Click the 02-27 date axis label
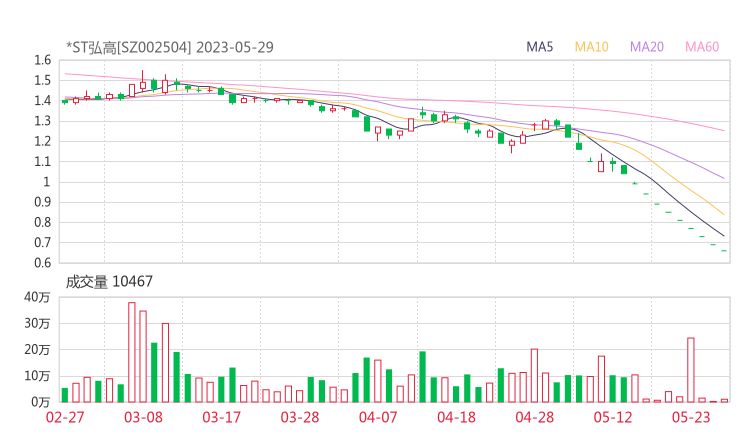The width and height of the screenshot is (740, 440). [65, 417]
